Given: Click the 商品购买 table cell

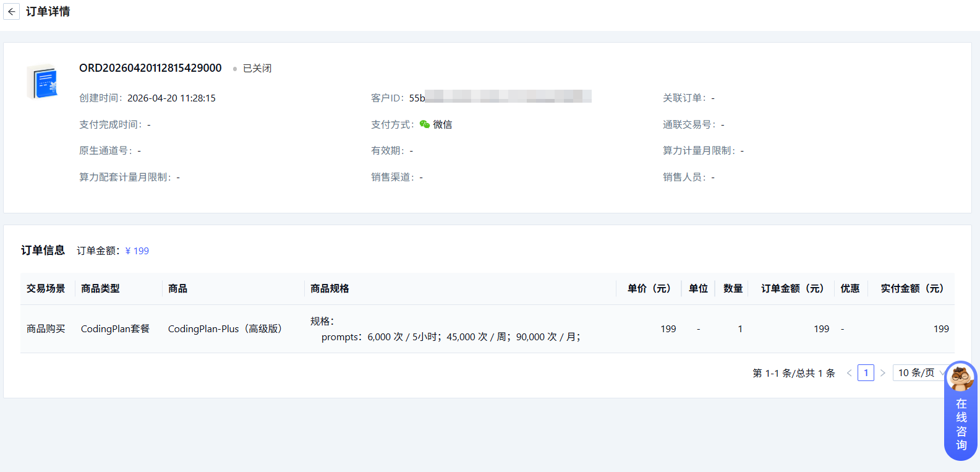Looking at the screenshot, I should point(46,328).
